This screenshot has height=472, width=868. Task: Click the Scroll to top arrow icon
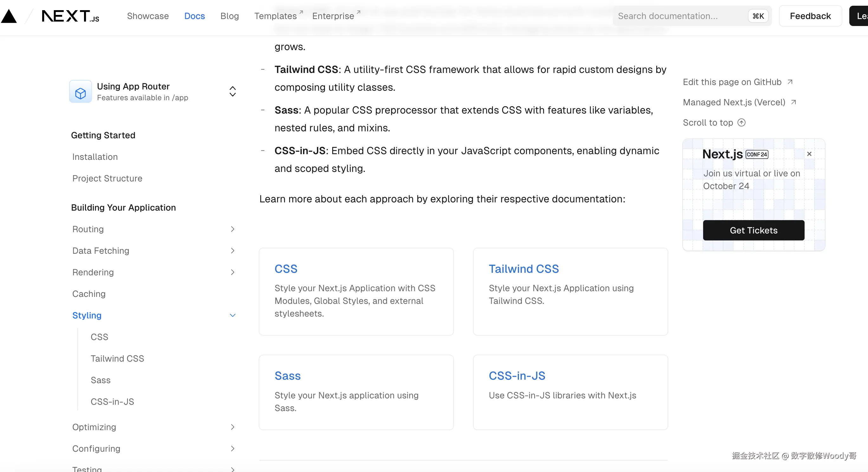tap(741, 122)
